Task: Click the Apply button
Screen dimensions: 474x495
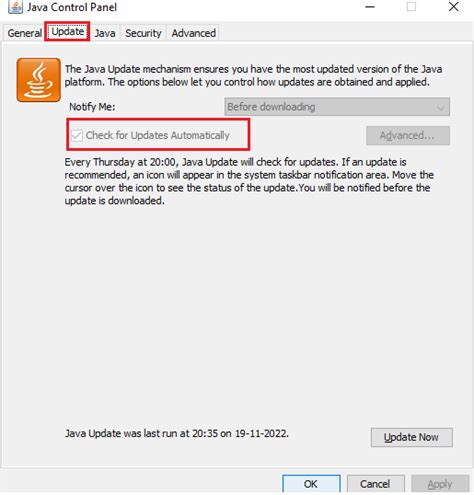Action: point(440,484)
